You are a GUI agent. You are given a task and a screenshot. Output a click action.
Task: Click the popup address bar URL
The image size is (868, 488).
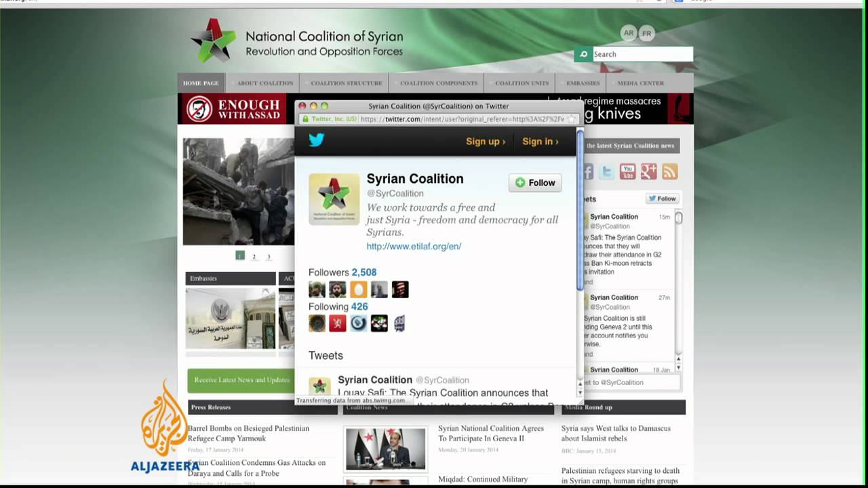click(462, 119)
